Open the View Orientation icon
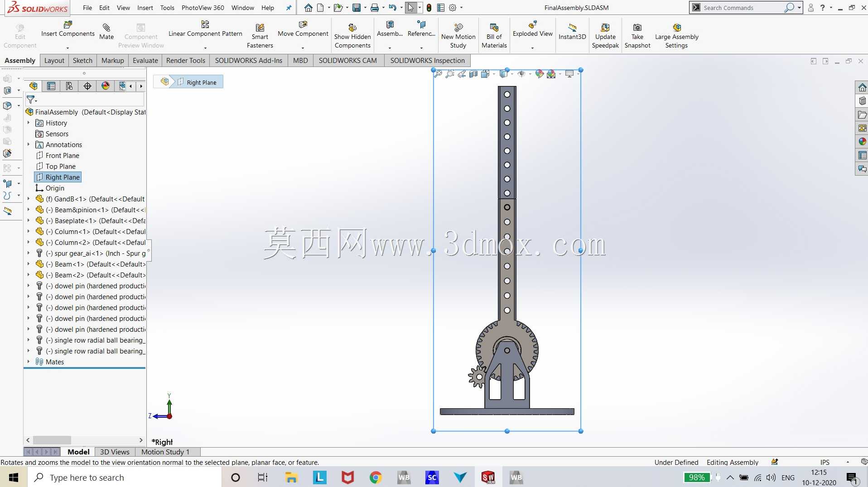The height and width of the screenshot is (487, 868). point(485,74)
